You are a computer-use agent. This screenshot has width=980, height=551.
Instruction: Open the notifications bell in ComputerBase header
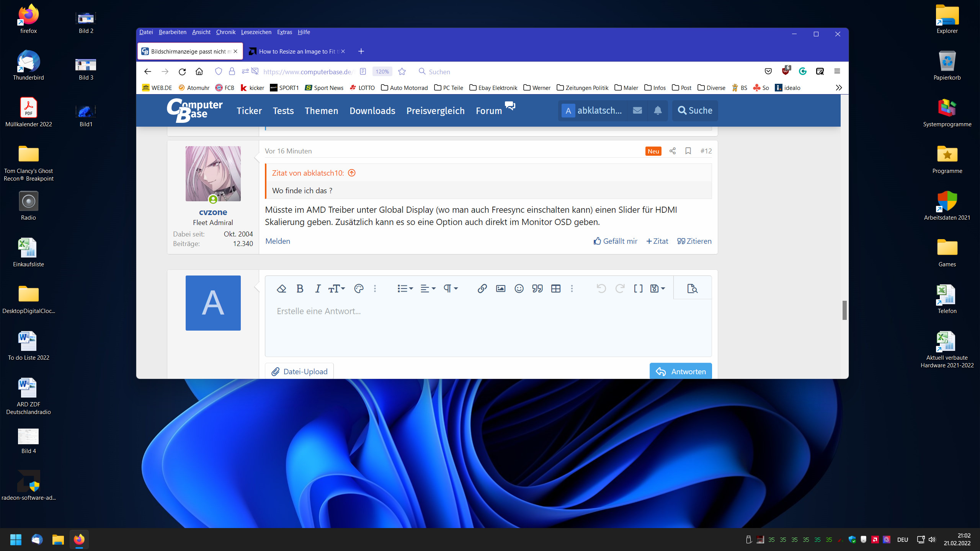tap(657, 111)
